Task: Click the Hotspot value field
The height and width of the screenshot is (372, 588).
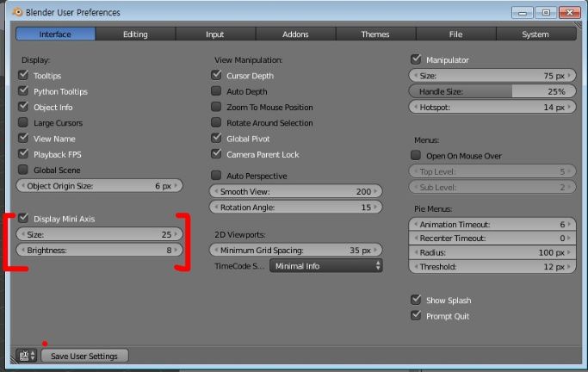Action: click(x=492, y=108)
